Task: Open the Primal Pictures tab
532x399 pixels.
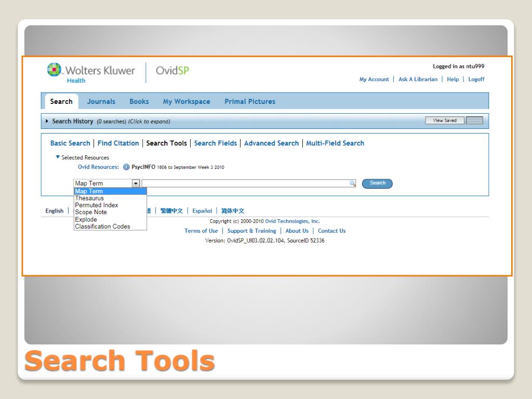Action: point(250,101)
